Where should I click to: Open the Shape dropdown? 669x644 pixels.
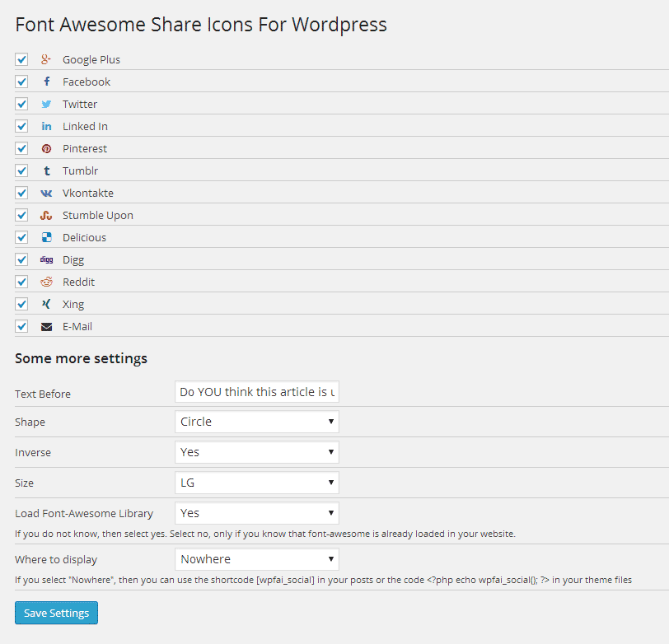[x=256, y=422]
